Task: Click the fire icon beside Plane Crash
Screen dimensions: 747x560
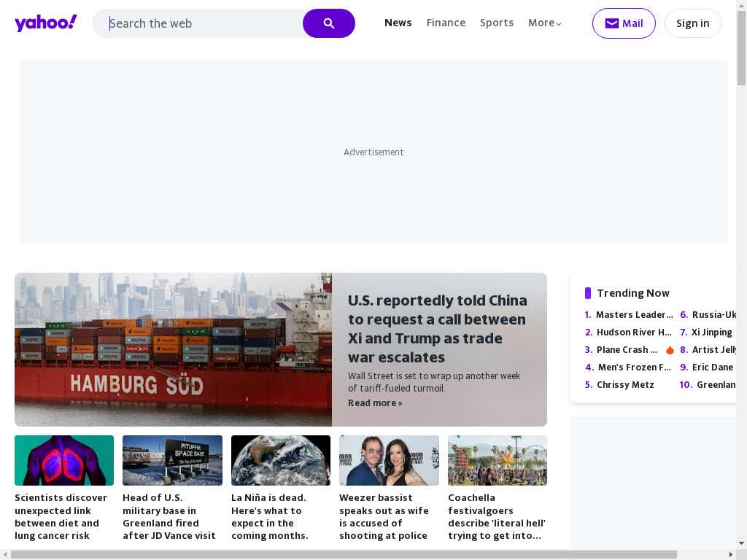Action: pos(670,350)
